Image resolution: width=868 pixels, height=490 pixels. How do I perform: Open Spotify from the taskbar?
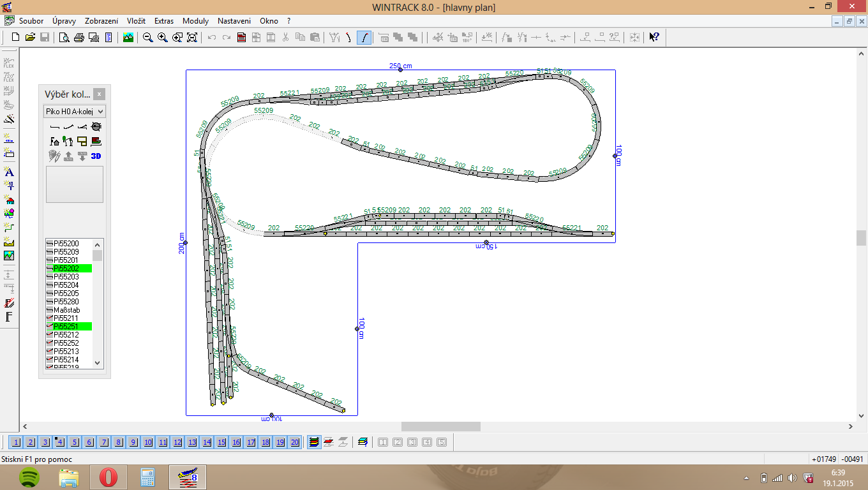(30, 477)
